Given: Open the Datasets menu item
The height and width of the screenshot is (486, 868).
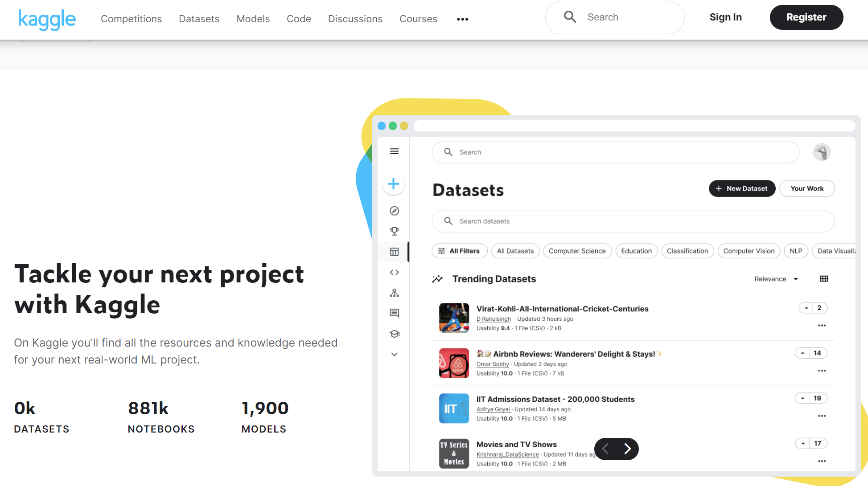Looking at the screenshot, I should [199, 19].
